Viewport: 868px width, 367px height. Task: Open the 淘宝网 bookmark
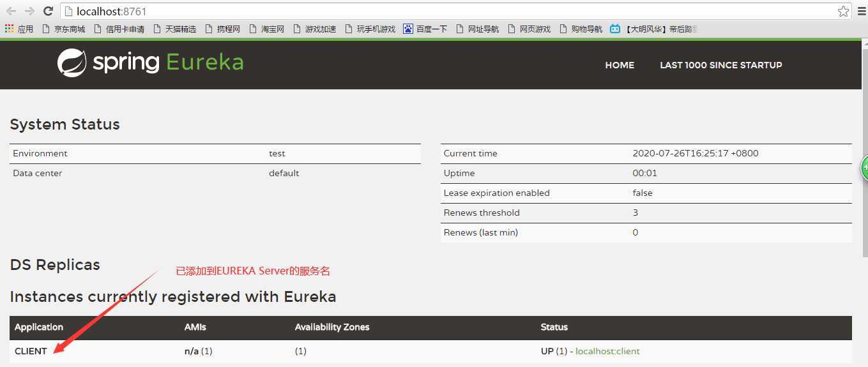[x=267, y=29]
